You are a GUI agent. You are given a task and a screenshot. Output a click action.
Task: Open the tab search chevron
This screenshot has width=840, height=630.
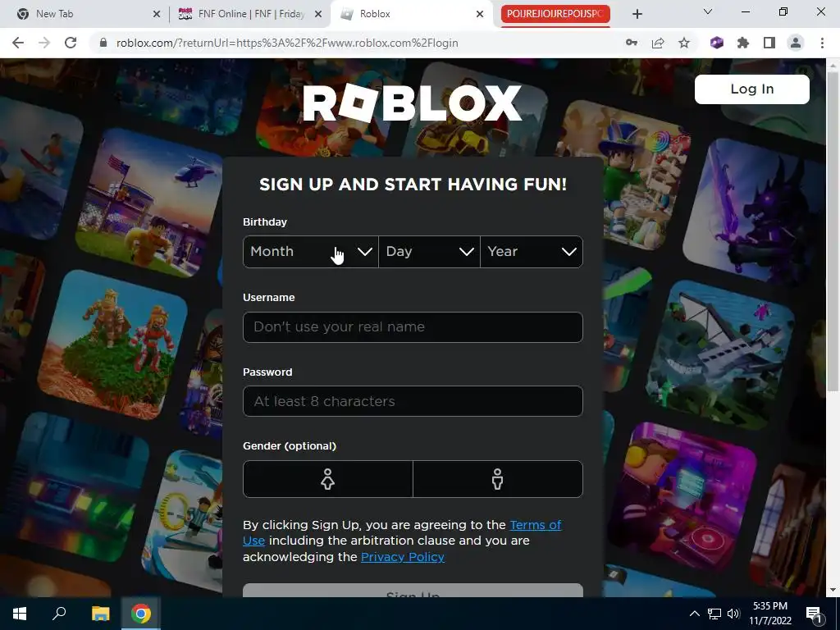pos(708,11)
